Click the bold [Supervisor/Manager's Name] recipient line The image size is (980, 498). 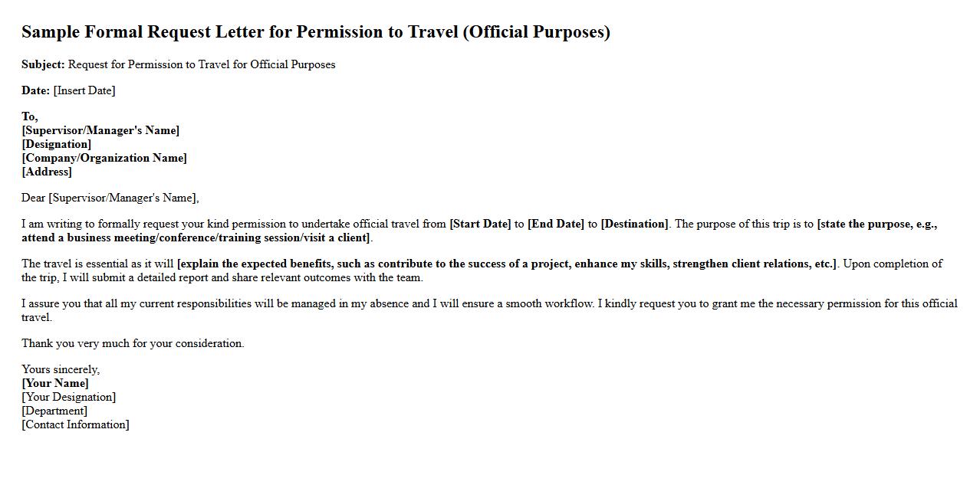coord(100,130)
